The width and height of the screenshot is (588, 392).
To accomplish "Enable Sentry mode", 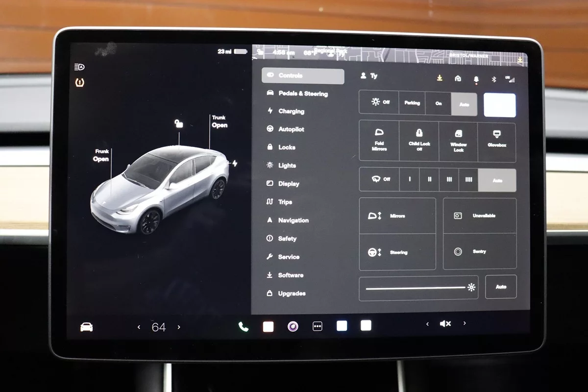I will click(479, 251).
